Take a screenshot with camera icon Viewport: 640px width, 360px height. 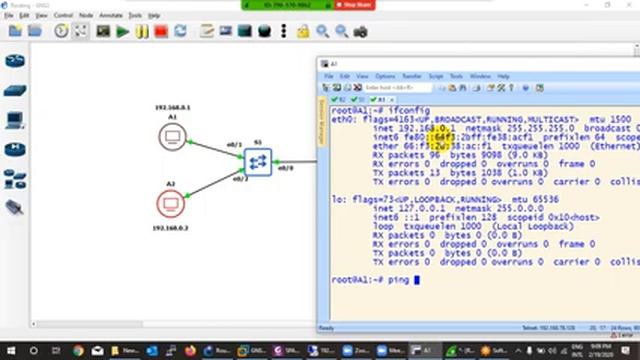(x=360, y=32)
